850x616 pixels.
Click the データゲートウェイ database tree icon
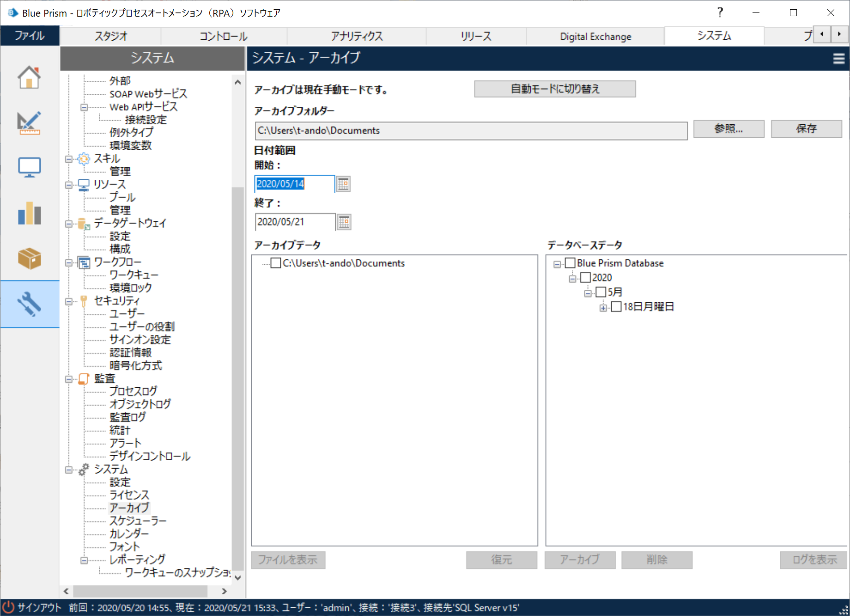[x=84, y=224]
